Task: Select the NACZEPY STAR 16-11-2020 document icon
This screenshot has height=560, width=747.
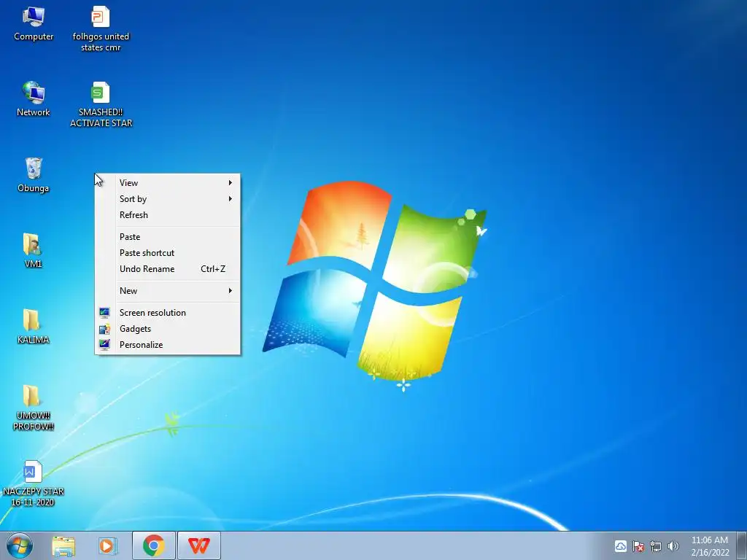Action: coord(33,483)
